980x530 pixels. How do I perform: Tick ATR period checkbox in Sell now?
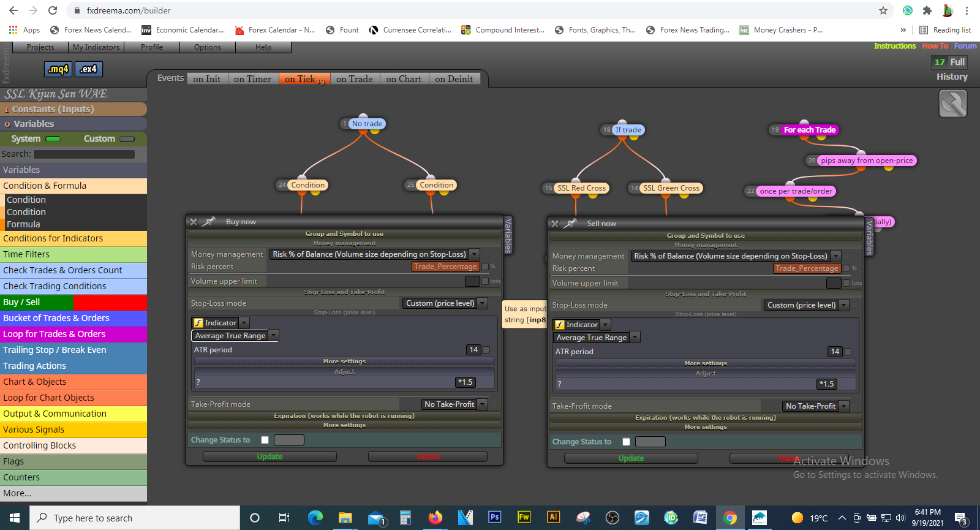coord(848,352)
